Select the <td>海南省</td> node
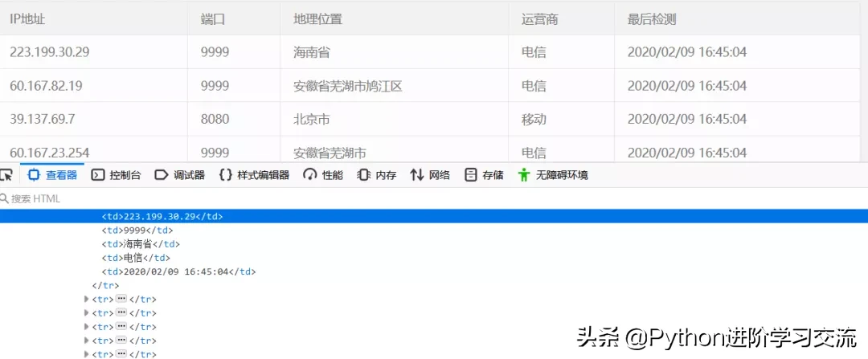Viewport: 868px width, 359px height. [x=141, y=244]
